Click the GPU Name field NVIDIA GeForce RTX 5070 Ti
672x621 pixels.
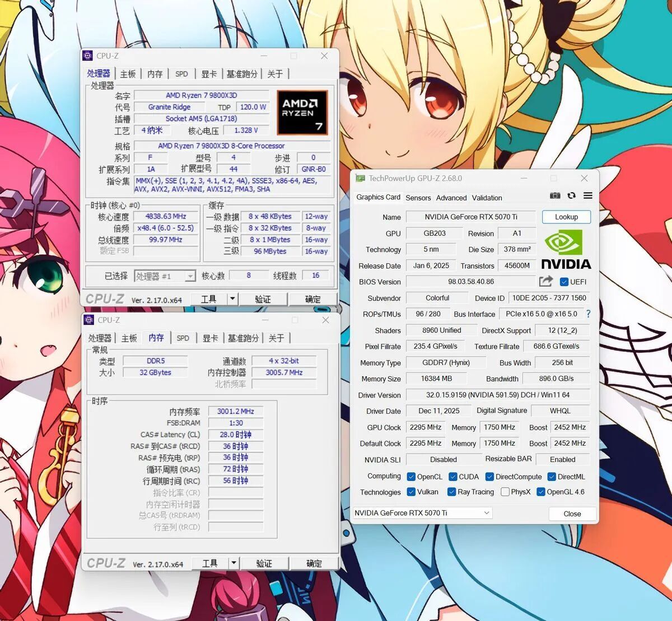[x=471, y=217]
